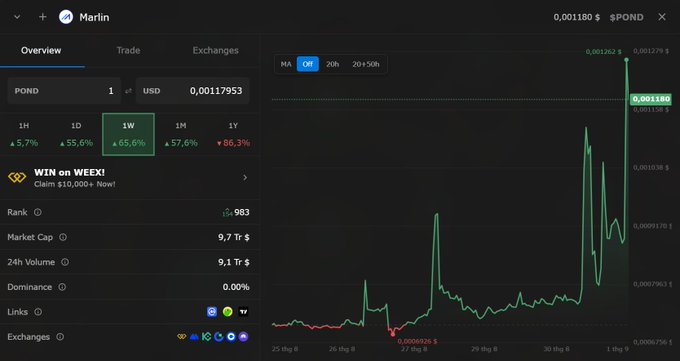The width and height of the screenshot is (680, 361).
Task: Click the 30 thg 8 date label
Action: pos(556,349)
